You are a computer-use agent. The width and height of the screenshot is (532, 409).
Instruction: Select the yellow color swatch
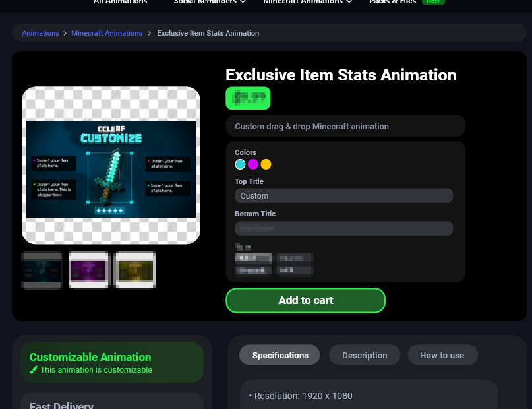(x=266, y=164)
